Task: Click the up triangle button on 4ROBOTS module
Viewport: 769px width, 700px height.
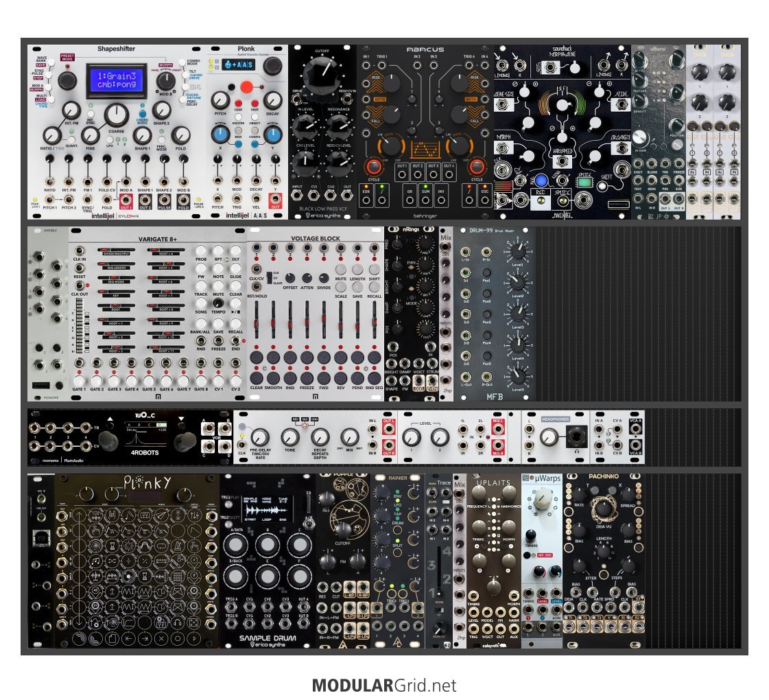Action: point(110,419)
